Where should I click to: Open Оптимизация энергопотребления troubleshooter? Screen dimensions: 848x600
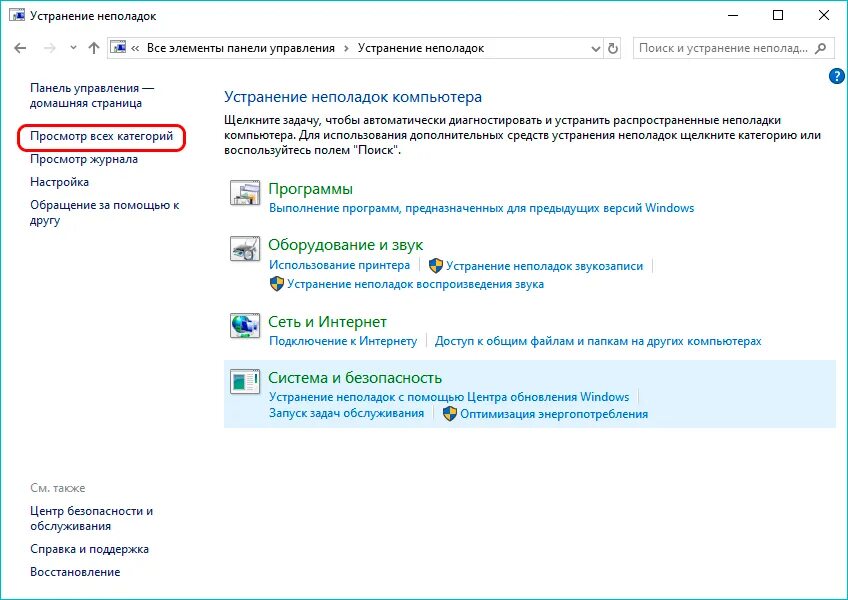[554, 414]
